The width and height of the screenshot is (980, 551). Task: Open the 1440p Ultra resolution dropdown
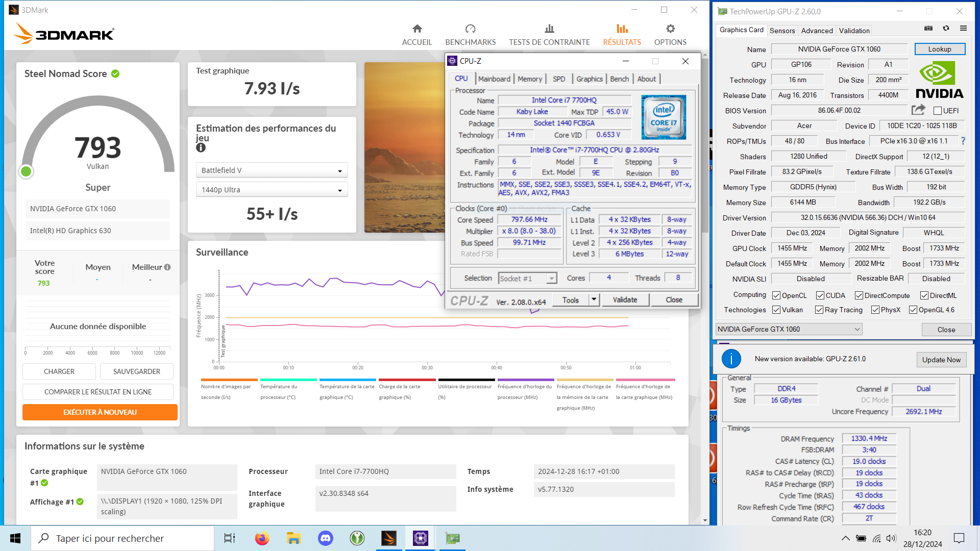pyautogui.click(x=272, y=190)
